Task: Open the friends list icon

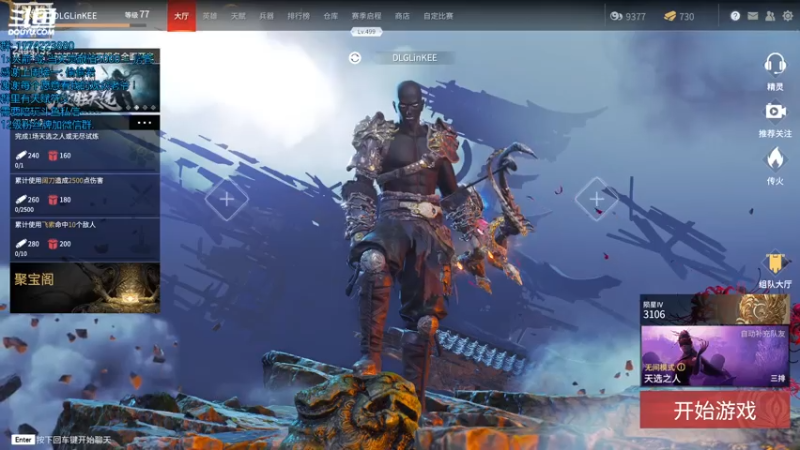Action: [x=770, y=16]
